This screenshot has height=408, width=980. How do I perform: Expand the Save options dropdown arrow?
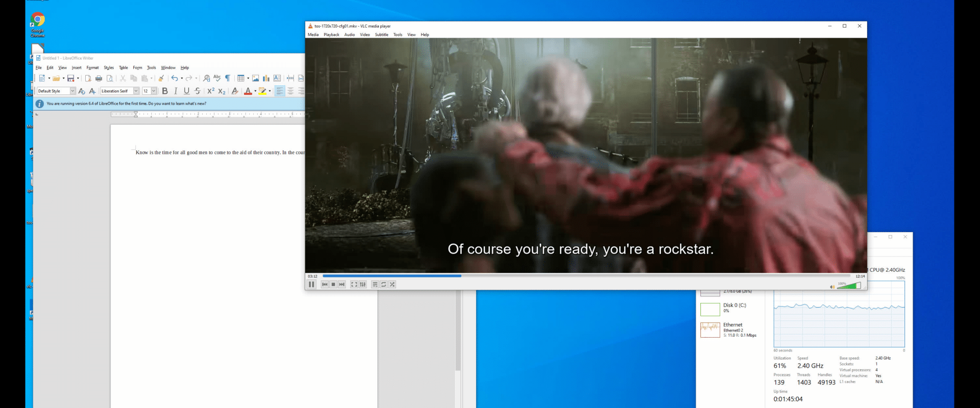[78, 78]
